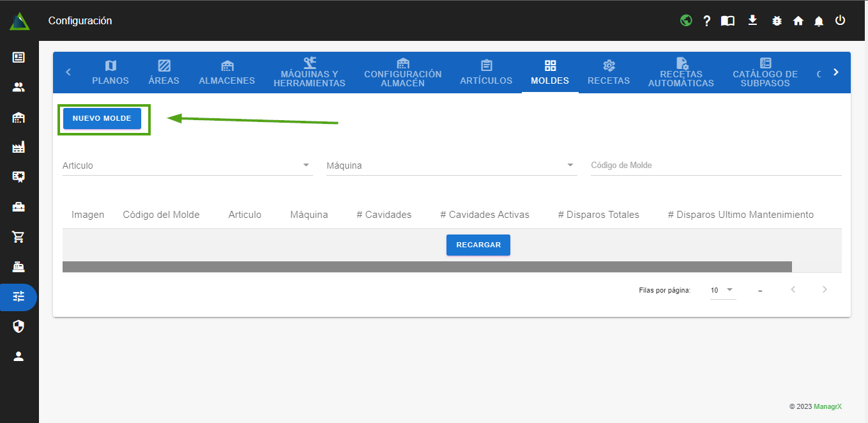Click the Recargar button
868x423 pixels.
point(478,245)
